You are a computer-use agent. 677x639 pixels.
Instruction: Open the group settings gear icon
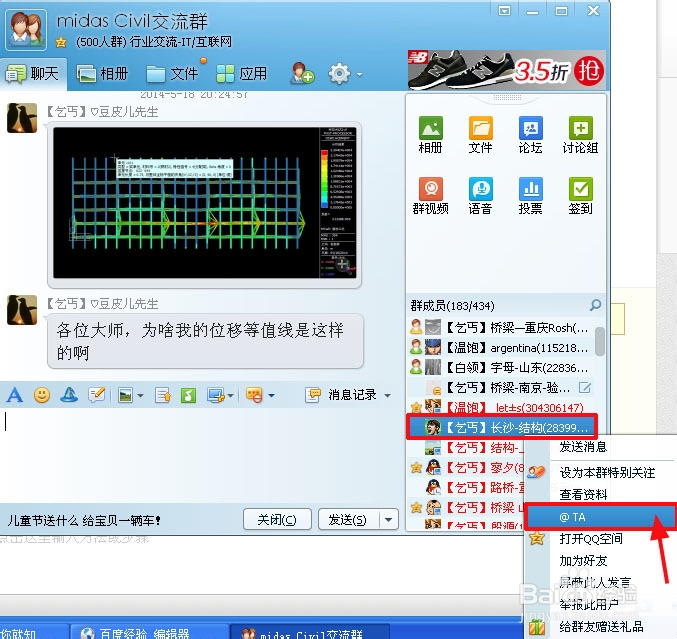[x=339, y=74]
